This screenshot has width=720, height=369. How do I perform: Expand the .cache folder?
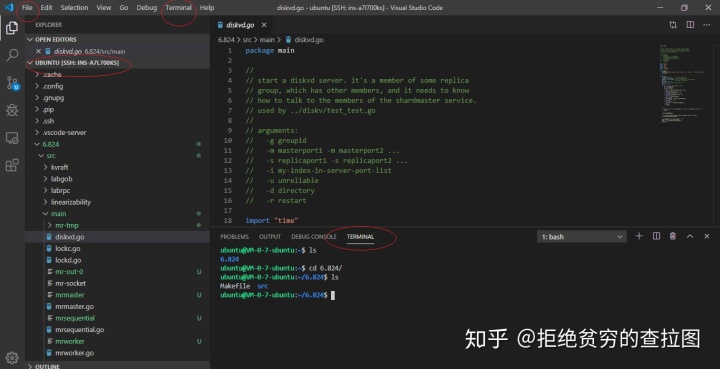118,74
